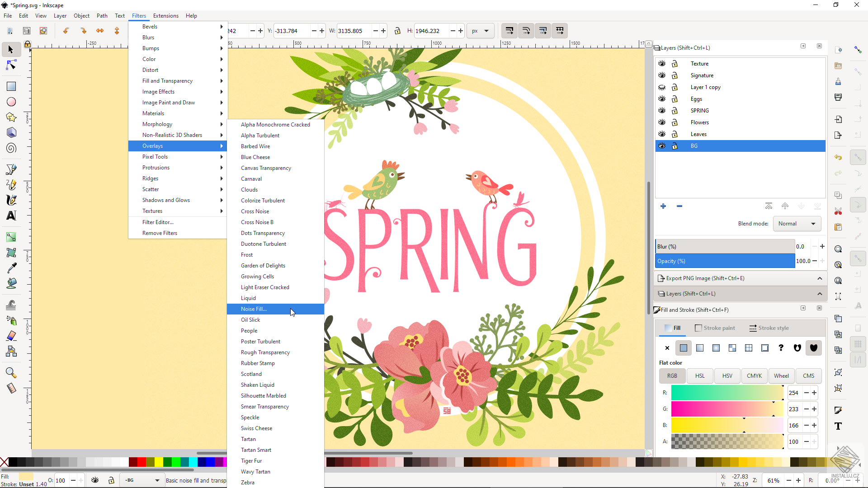Viewport: 868px width, 488px height.
Task: Click the Undo arrow in the right commands bar
Action: [x=839, y=157]
